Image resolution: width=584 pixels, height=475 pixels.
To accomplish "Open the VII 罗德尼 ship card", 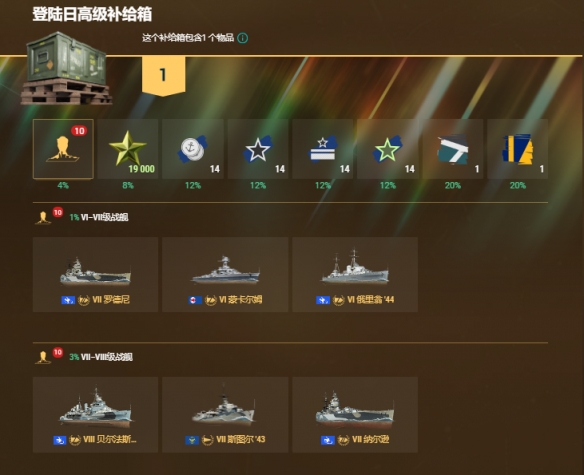I will 95,275.
